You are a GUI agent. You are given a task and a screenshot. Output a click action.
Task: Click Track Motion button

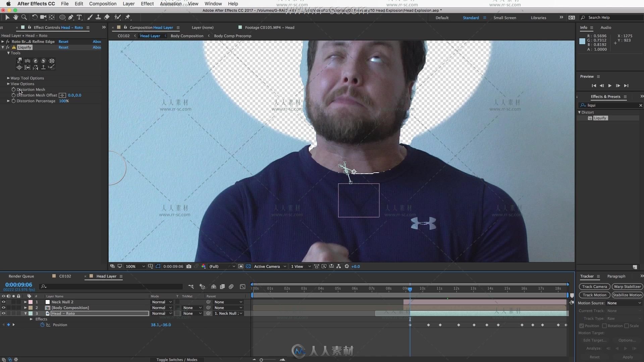coord(594,295)
